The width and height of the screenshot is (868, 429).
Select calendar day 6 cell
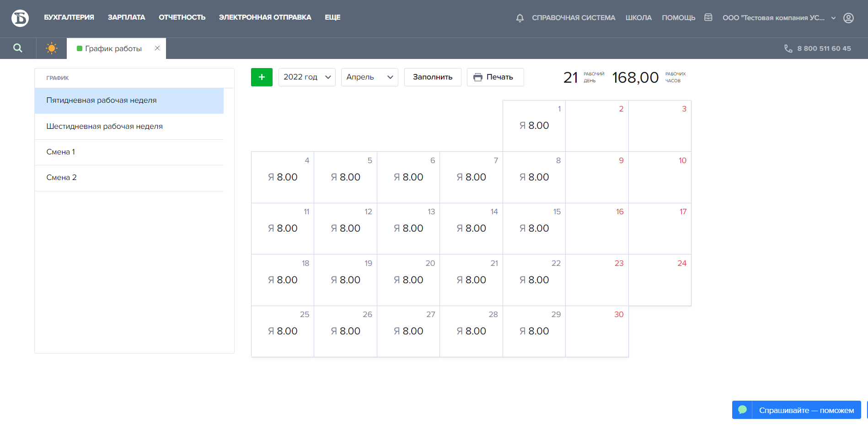click(408, 177)
